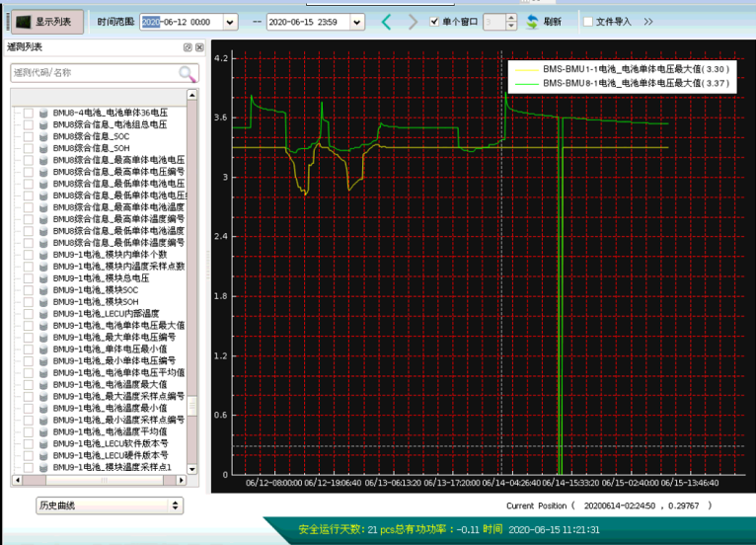Click database icon of BMU8综合信息_最高单体电池电压
The image size is (756, 545).
[x=43, y=160]
